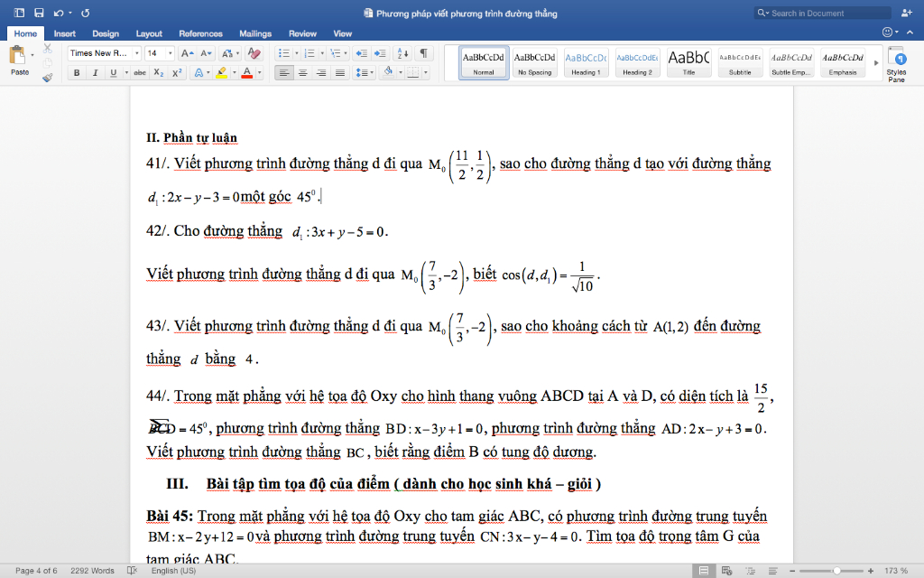
Task: Open spelling check icon in status bar
Action: [x=132, y=571]
